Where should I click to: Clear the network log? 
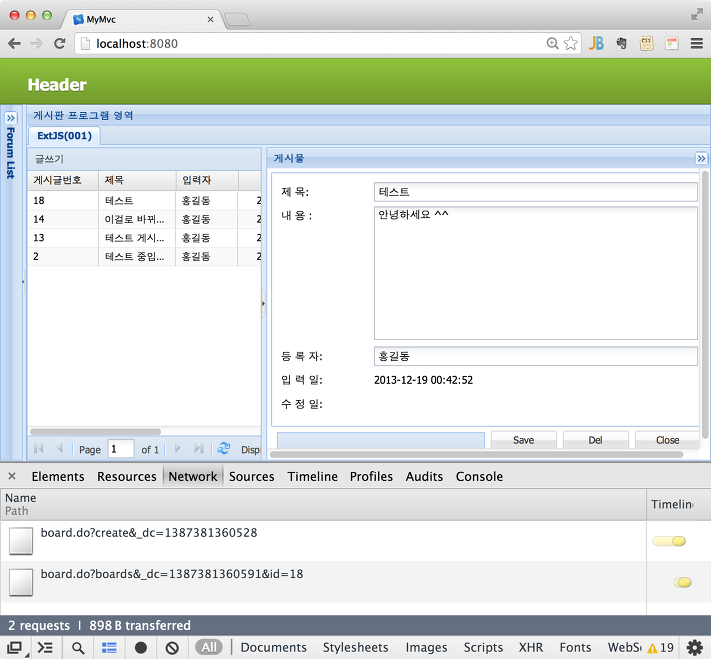click(x=172, y=648)
